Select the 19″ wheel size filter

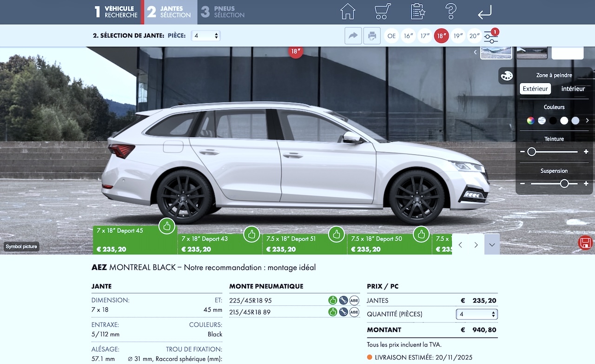(x=458, y=36)
